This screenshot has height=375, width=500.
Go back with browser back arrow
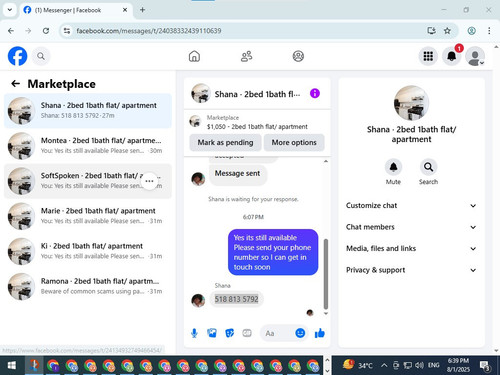11,31
